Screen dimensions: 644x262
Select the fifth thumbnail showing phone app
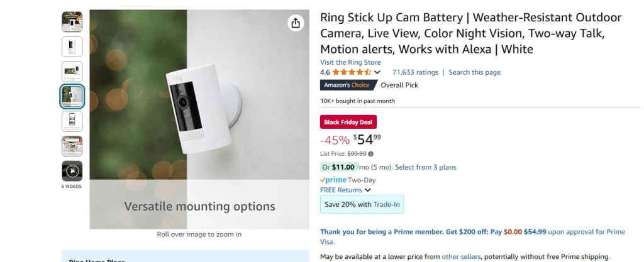click(x=72, y=121)
